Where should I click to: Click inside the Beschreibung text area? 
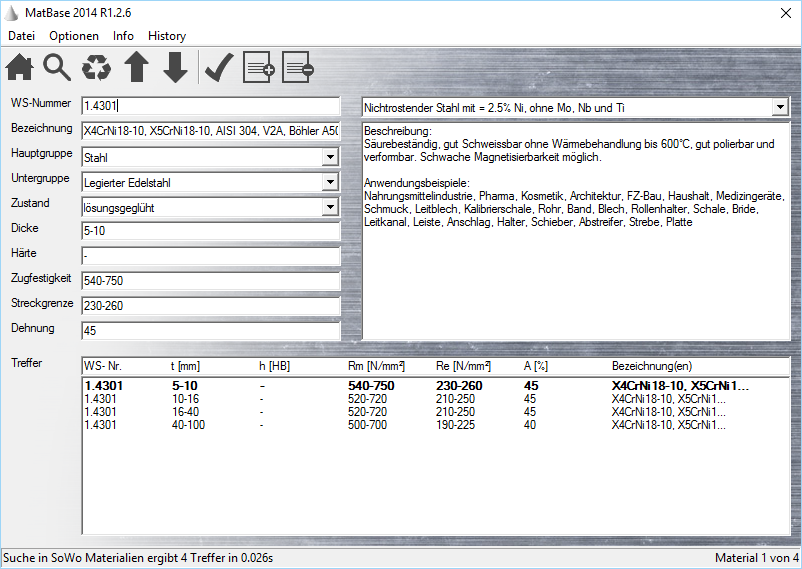click(x=576, y=231)
